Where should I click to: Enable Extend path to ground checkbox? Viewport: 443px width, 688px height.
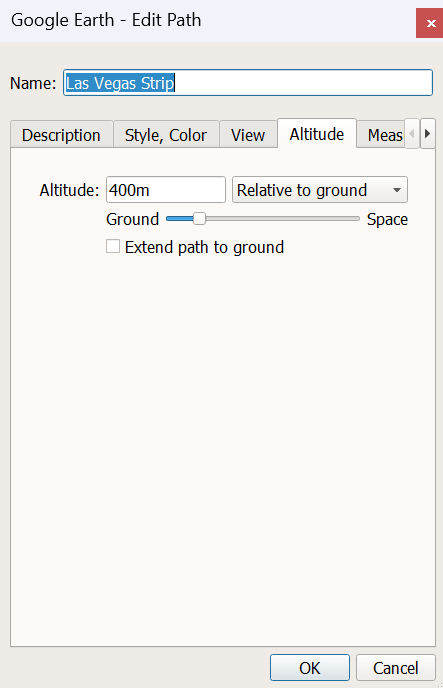[113, 247]
